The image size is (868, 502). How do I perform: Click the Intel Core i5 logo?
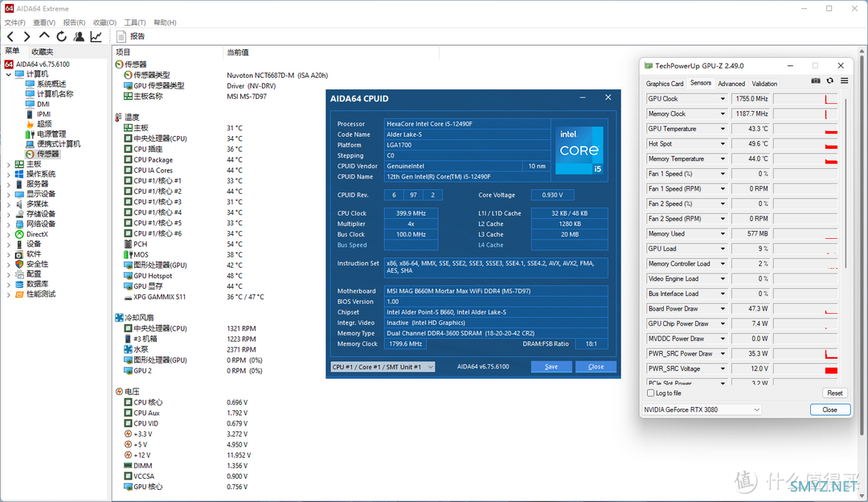579,150
